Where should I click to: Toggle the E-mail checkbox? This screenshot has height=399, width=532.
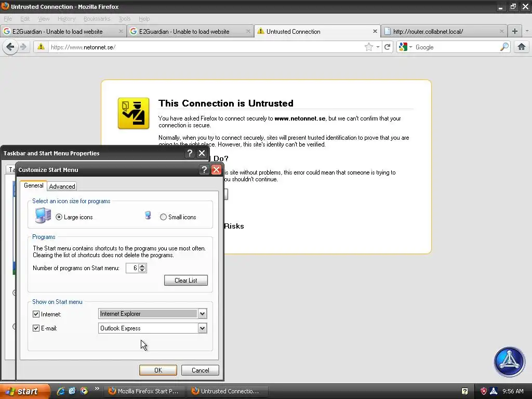36,328
